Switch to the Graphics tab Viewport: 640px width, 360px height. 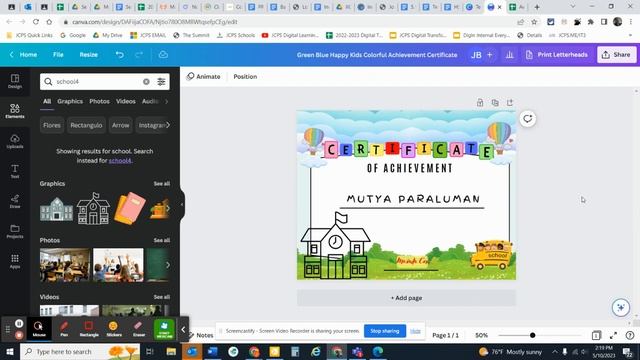(70, 101)
